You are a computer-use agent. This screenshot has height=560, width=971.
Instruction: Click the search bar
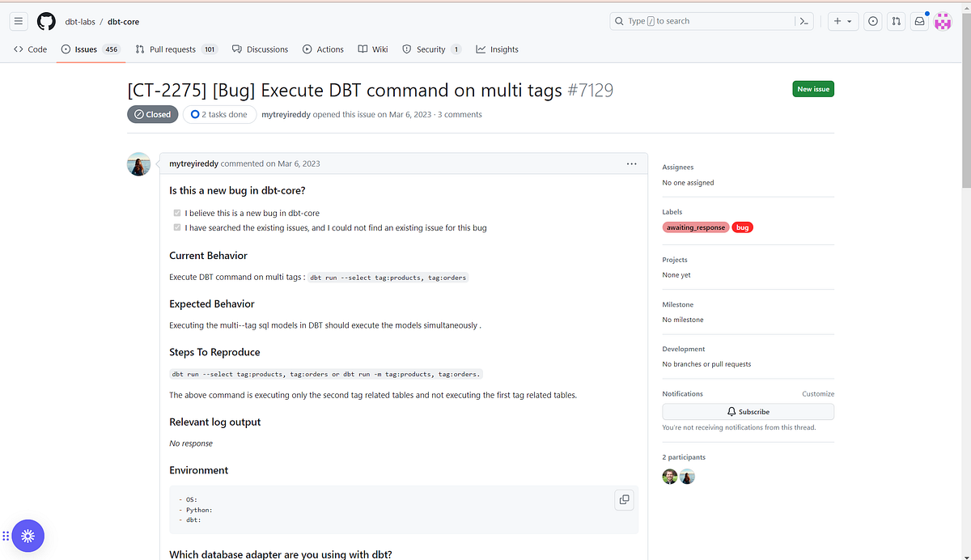click(x=704, y=20)
